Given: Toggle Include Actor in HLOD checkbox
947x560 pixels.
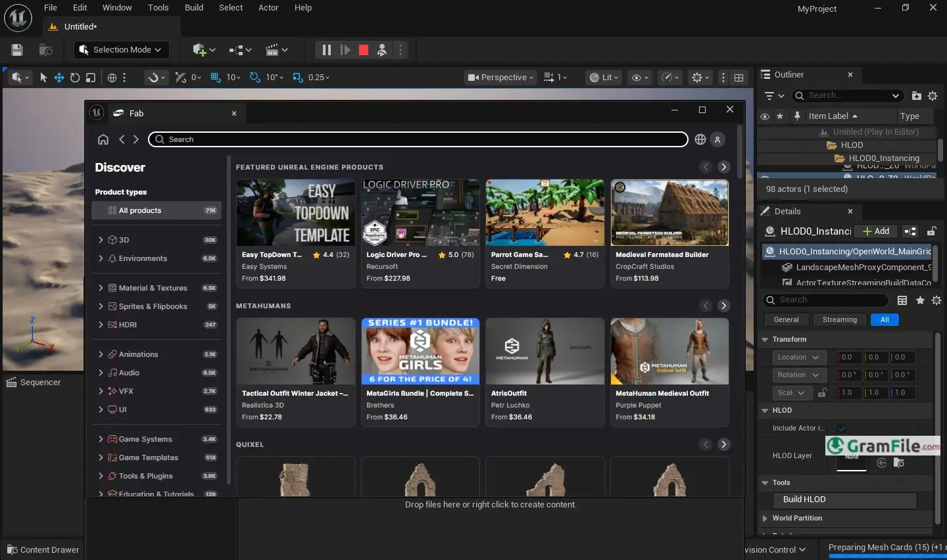Looking at the screenshot, I should click(x=842, y=429).
